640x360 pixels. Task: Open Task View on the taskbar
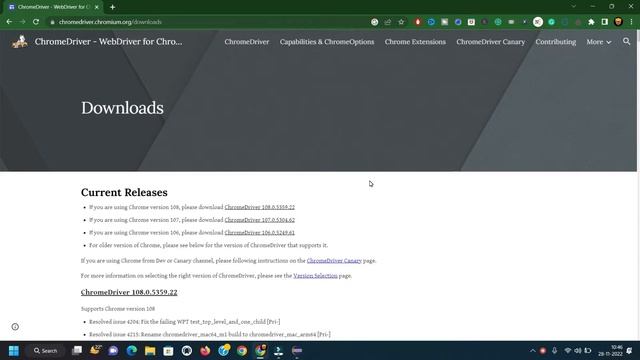(x=77, y=351)
